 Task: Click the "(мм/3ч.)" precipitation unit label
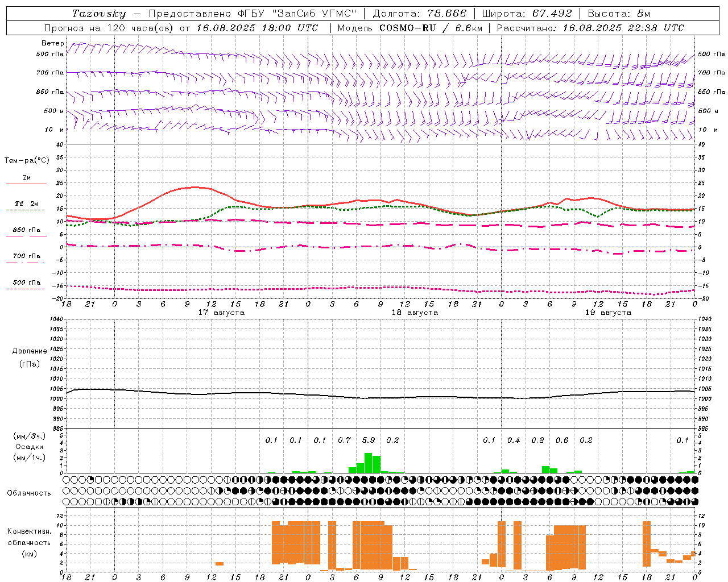pos(30,436)
